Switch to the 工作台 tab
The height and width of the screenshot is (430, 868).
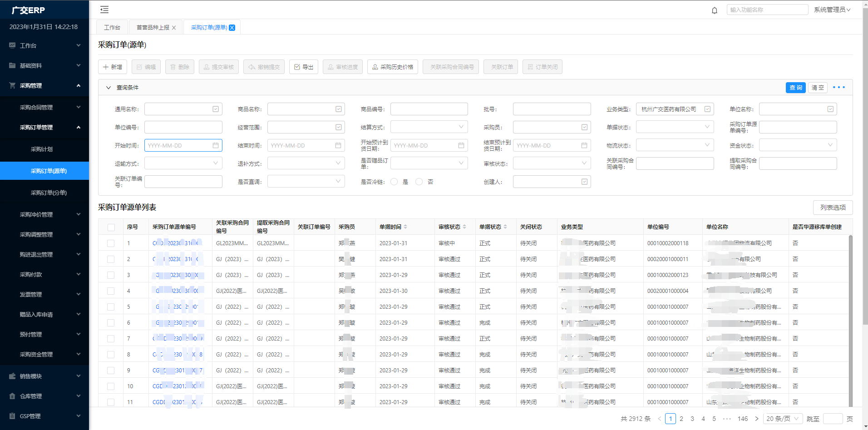pyautogui.click(x=112, y=28)
